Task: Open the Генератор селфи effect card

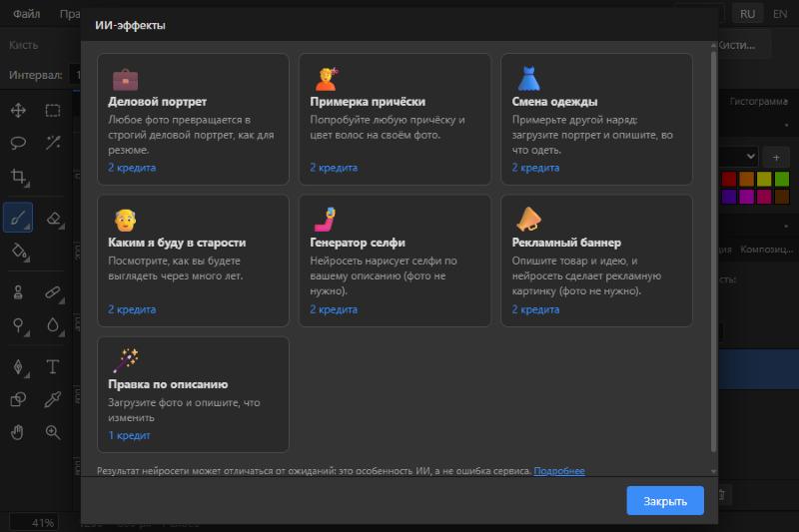Action: coord(395,261)
